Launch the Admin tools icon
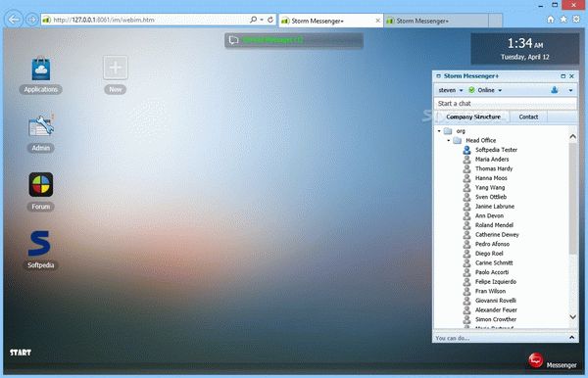The height and width of the screenshot is (378, 588). coord(41,125)
